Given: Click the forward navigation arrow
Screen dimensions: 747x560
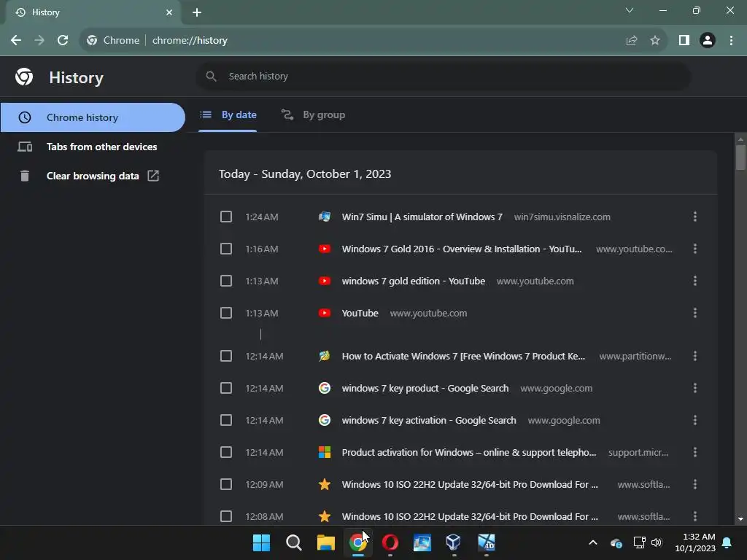Looking at the screenshot, I should tap(39, 41).
